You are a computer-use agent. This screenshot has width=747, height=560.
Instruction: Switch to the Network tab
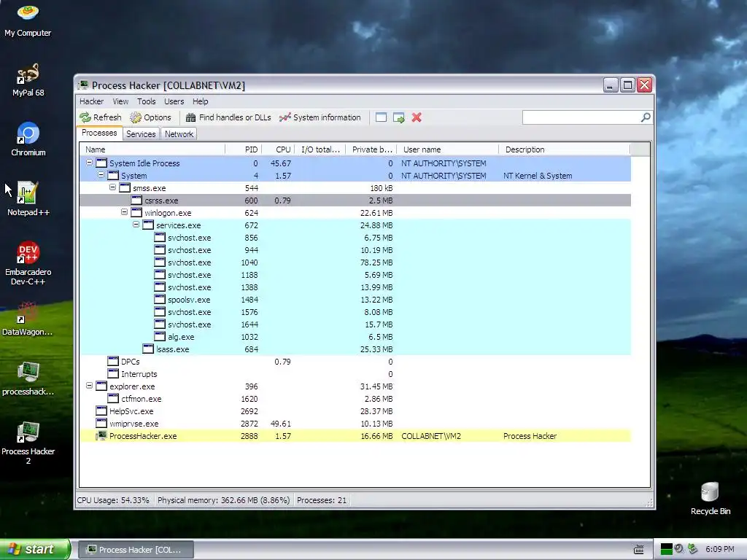pyautogui.click(x=179, y=134)
